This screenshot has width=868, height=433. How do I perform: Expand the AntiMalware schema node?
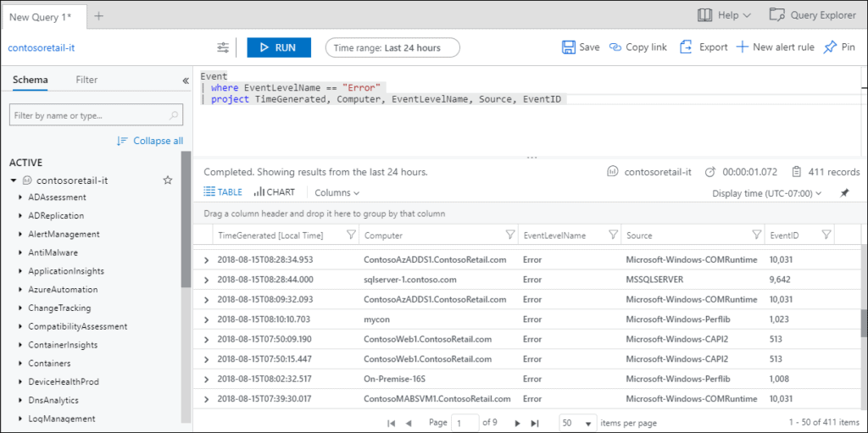tap(20, 253)
